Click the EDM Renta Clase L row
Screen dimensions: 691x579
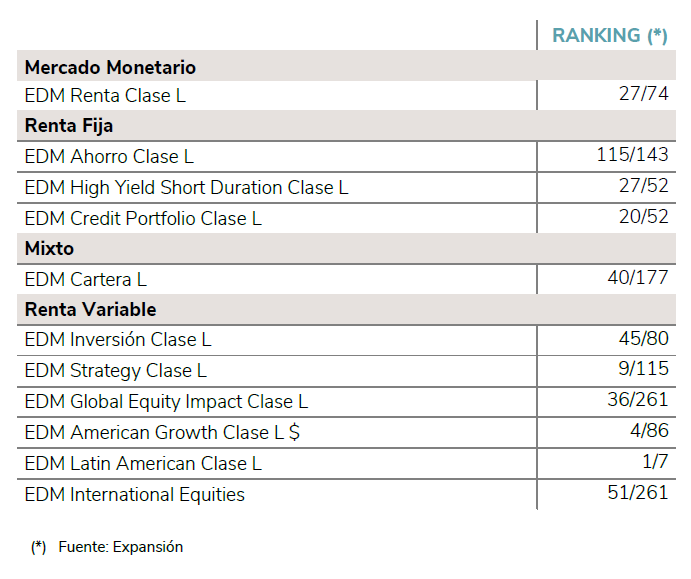point(105,96)
